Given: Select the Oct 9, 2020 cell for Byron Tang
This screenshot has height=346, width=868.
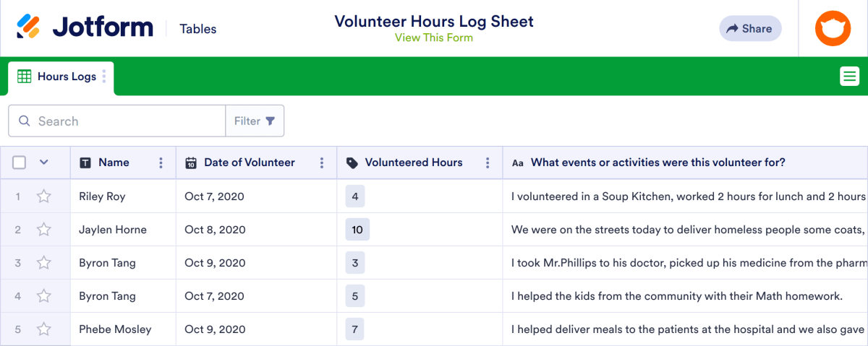Looking at the screenshot, I should click(215, 263).
